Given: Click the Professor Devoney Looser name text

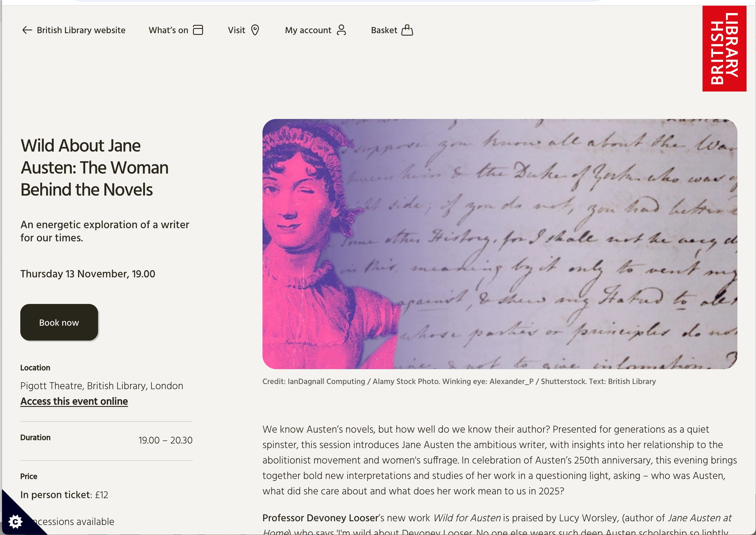Looking at the screenshot, I should (x=320, y=518).
